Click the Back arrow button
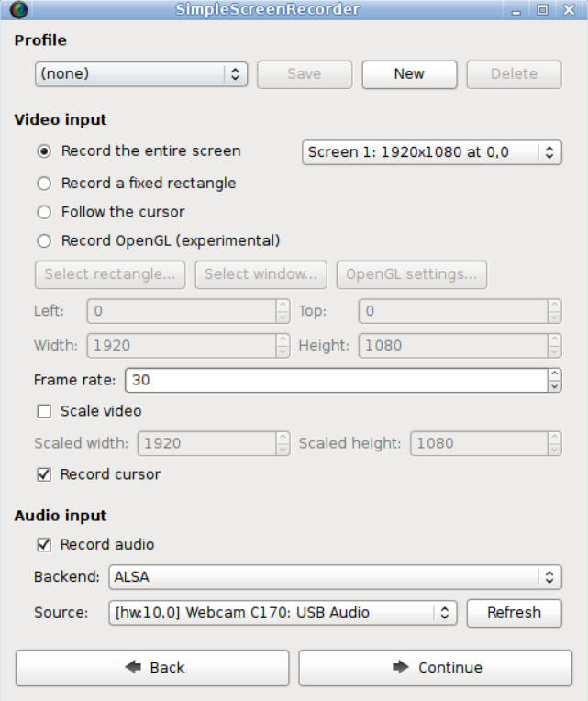Viewport: 588px width, 701px height. coord(152,667)
